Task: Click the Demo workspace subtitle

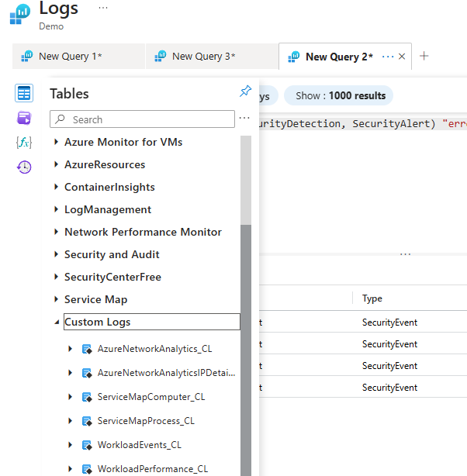Action: (x=51, y=26)
